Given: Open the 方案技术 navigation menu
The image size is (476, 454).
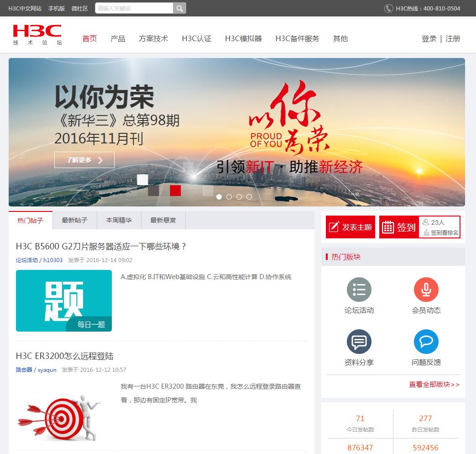Looking at the screenshot, I should (153, 38).
